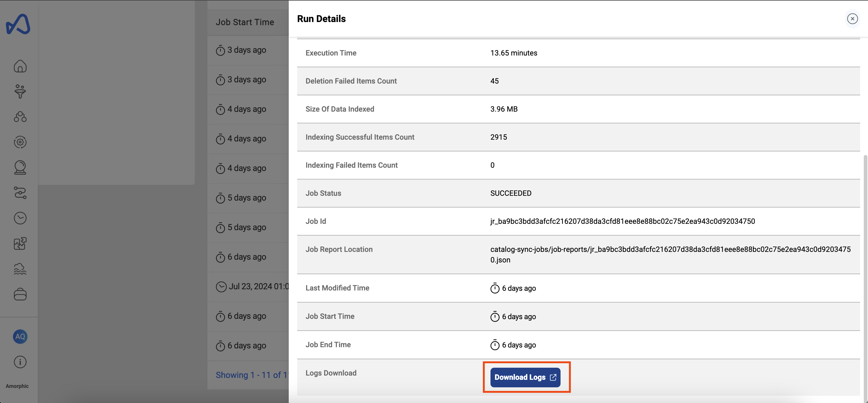Click the timer icon beside Job Start Time value
868x403 pixels.
[495, 316]
